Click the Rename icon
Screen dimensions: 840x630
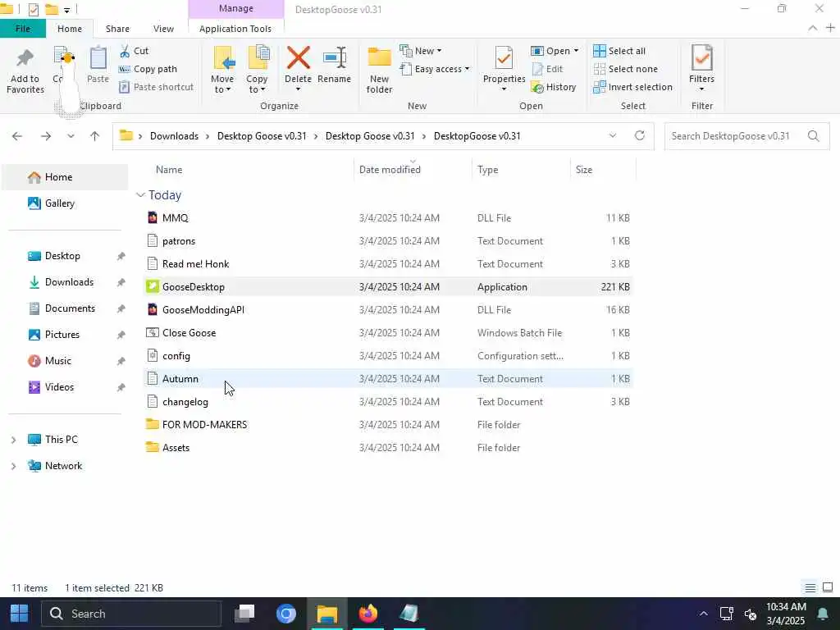(335, 58)
